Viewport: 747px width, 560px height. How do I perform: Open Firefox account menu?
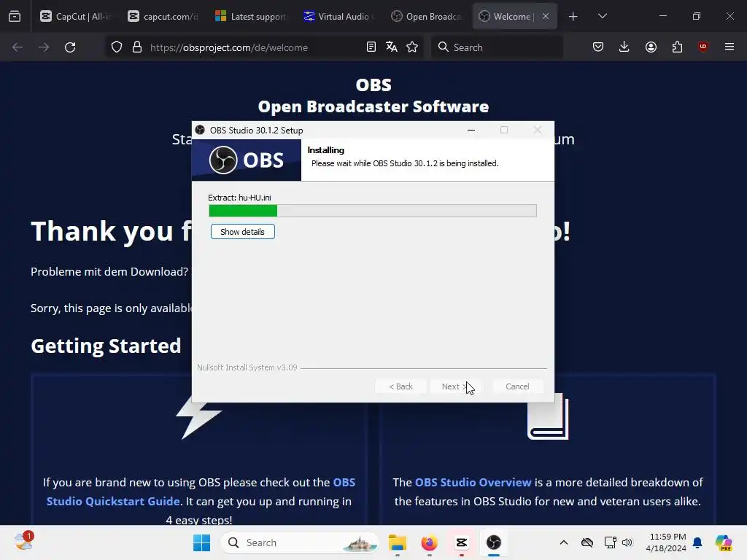651,47
